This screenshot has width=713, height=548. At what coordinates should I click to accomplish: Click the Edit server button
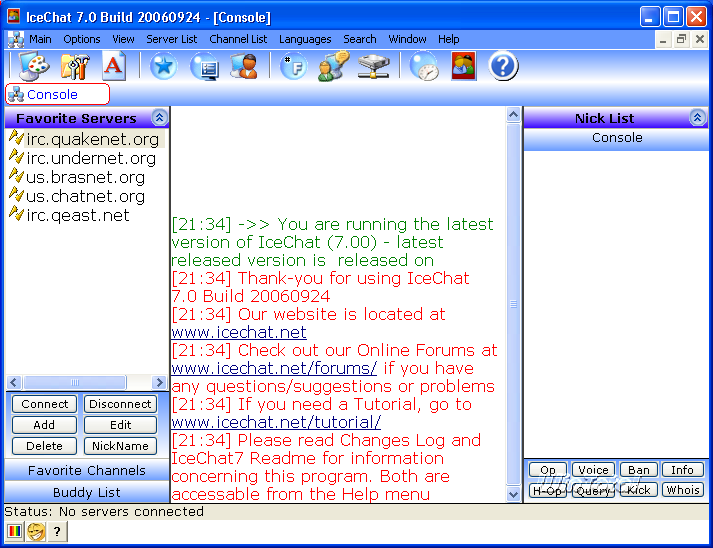(x=120, y=425)
